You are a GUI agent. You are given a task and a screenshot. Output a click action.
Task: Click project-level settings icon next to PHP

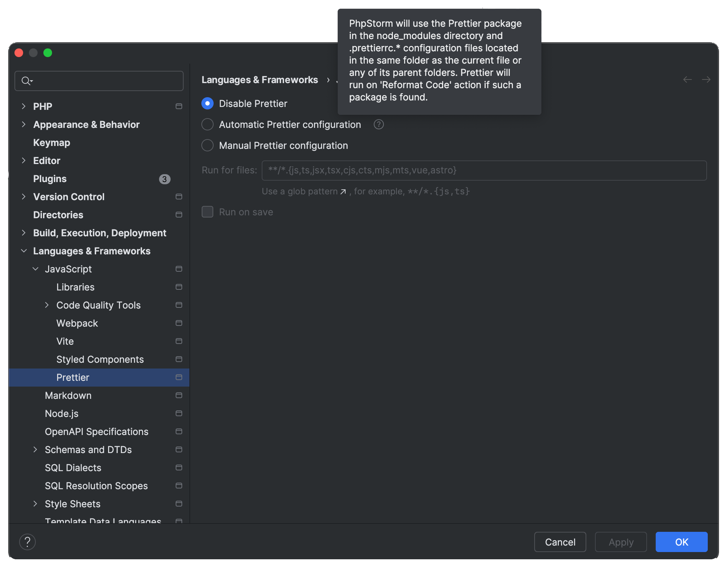point(179,106)
